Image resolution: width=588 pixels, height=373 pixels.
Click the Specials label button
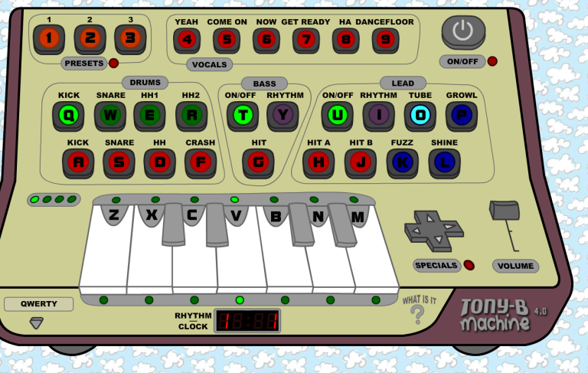tap(437, 266)
